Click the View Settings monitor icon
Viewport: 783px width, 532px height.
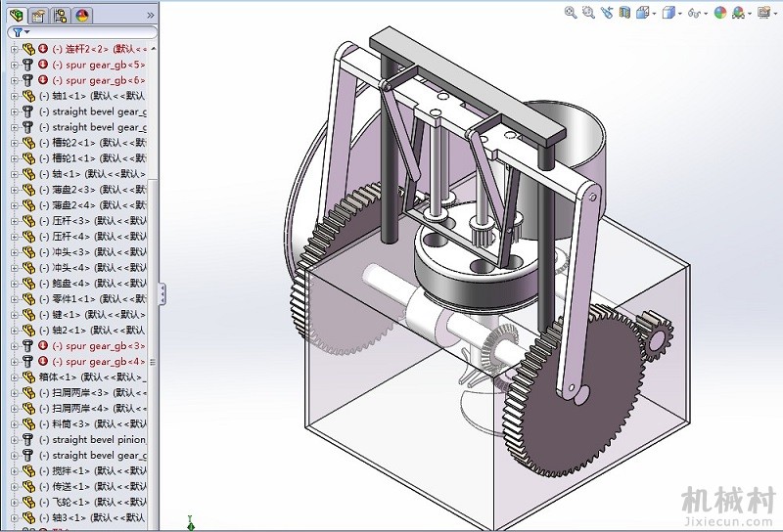[x=763, y=13]
